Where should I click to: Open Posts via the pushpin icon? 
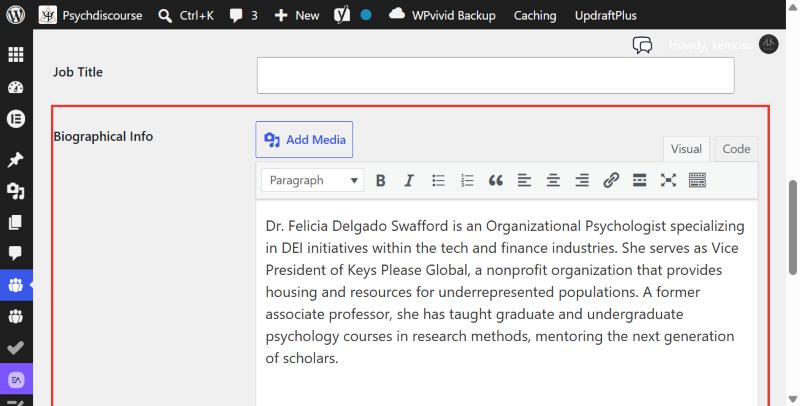(x=16, y=160)
